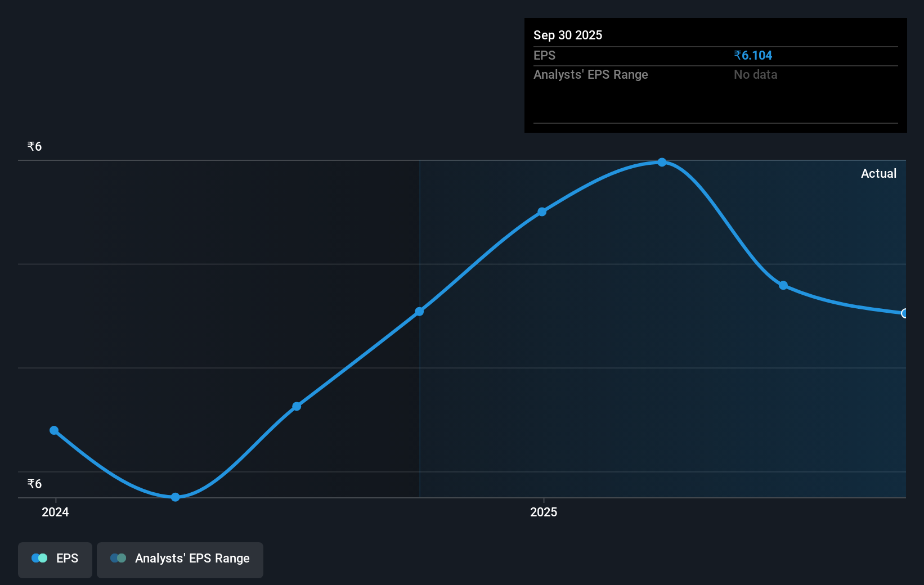Select the EPS point where Actual region begins
This screenshot has width=924, height=585.
click(419, 311)
